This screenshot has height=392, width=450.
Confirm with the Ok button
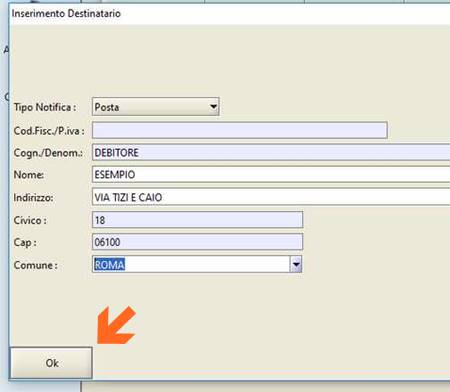click(51, 363)
